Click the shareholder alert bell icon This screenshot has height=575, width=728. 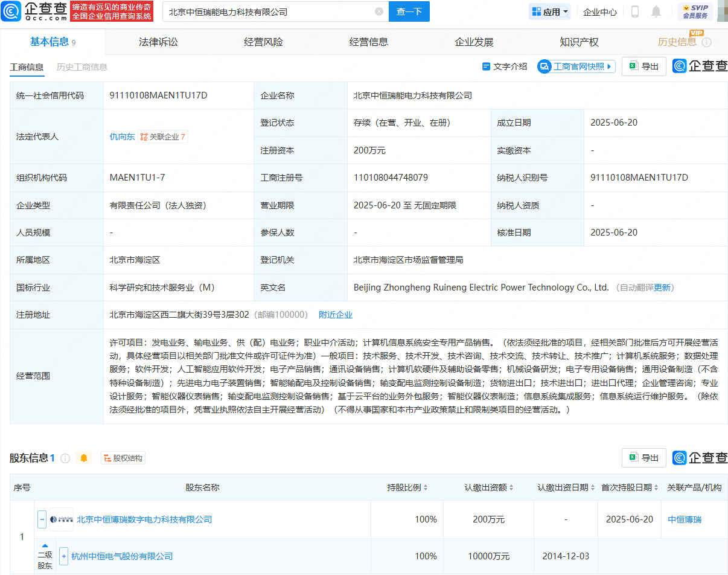[84, 458]
